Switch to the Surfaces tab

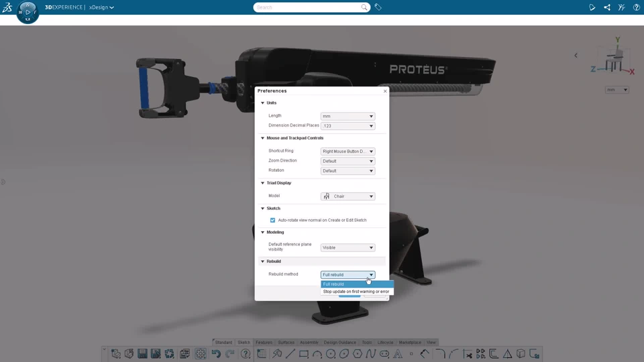pyautogui.click(x=286, y=343)
